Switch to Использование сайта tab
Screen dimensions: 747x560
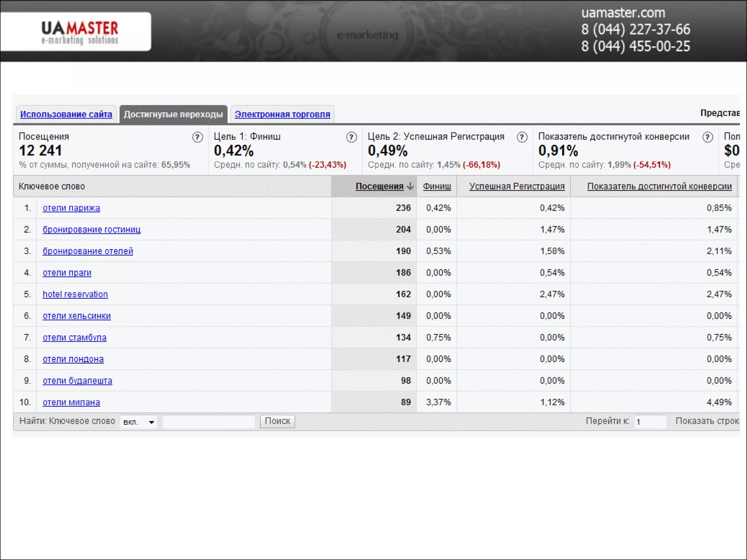(66, 114)
